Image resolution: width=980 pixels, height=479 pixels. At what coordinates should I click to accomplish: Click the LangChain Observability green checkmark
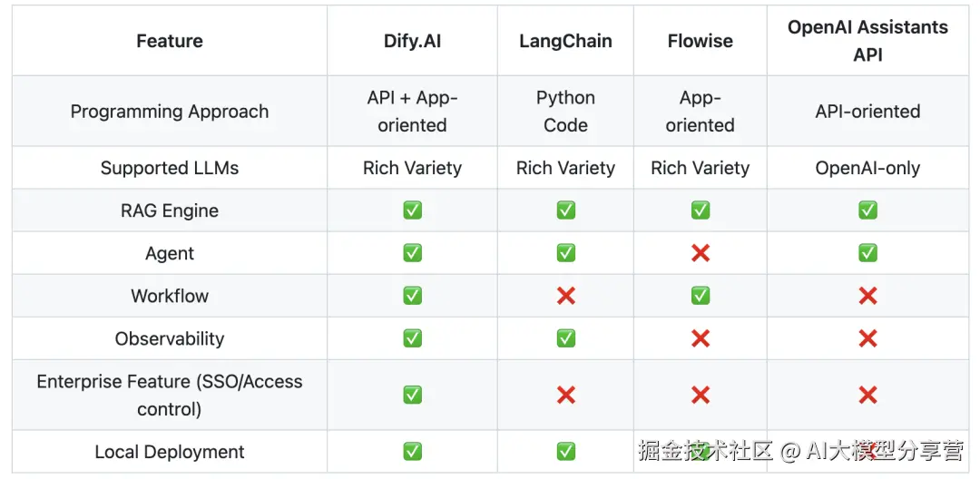tap(565, 338)
